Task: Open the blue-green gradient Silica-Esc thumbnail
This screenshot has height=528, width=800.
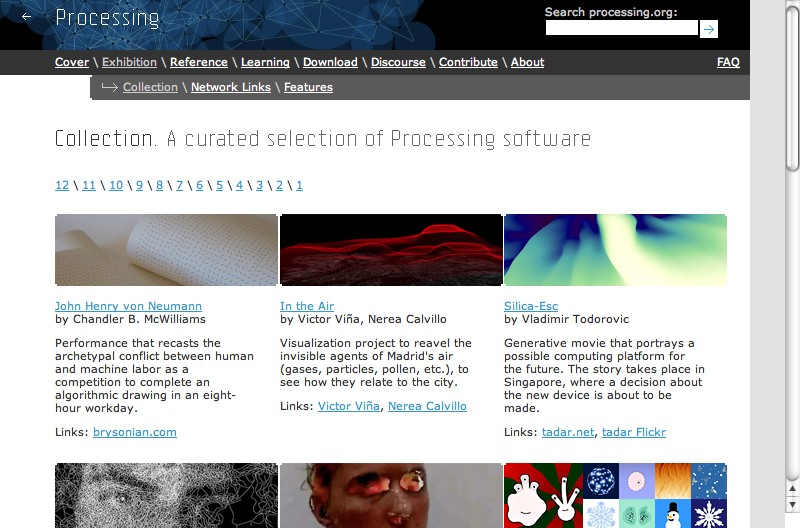Action: click(615, 249)
